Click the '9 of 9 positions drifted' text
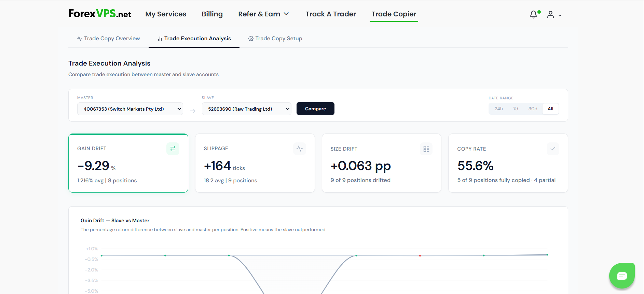The width and height of the screenshot is (644, 294). pyautogui.click(x=360, y=180)
